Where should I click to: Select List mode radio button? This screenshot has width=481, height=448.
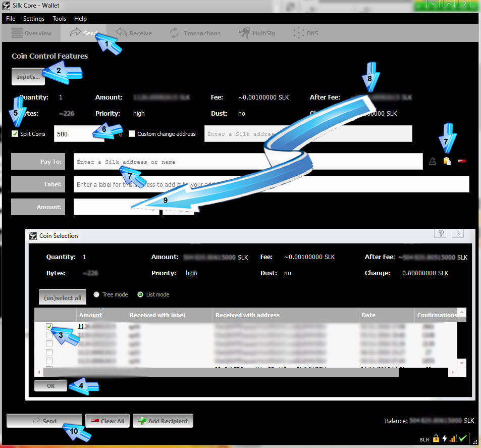coord(140,294)
